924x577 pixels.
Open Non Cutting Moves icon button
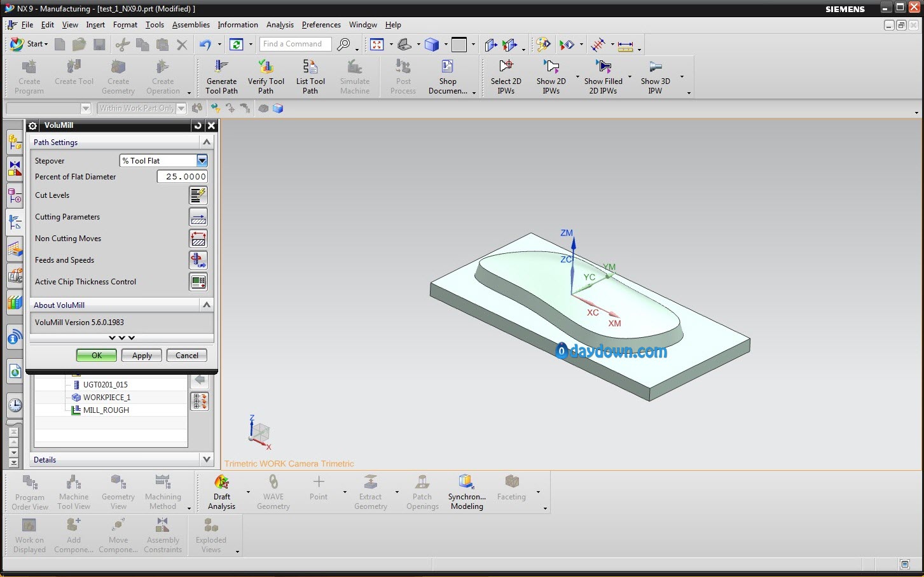pyautogui.click(x=198, y=239)
